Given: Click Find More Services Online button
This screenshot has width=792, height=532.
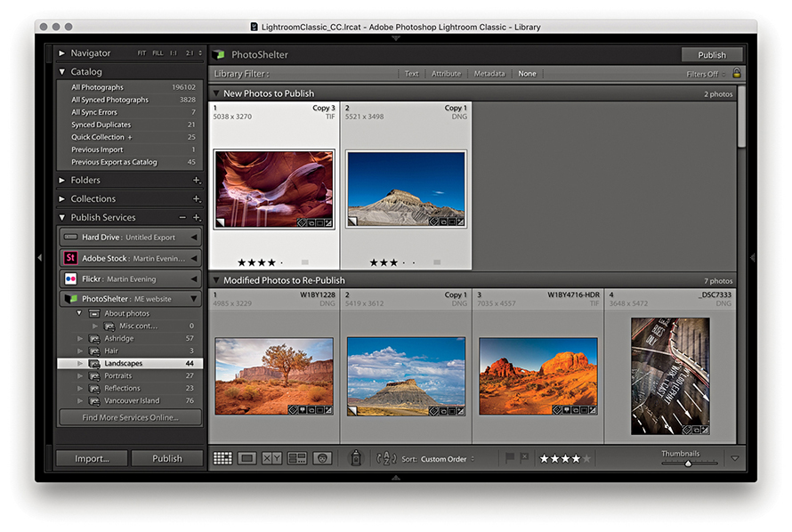Looking at the screenshot, I should [129, 417].
